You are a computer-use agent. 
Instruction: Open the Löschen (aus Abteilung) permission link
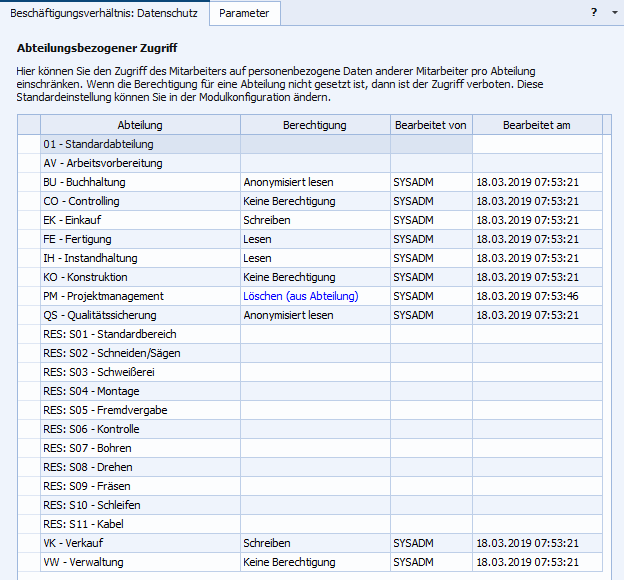click(x=300, y=297)
